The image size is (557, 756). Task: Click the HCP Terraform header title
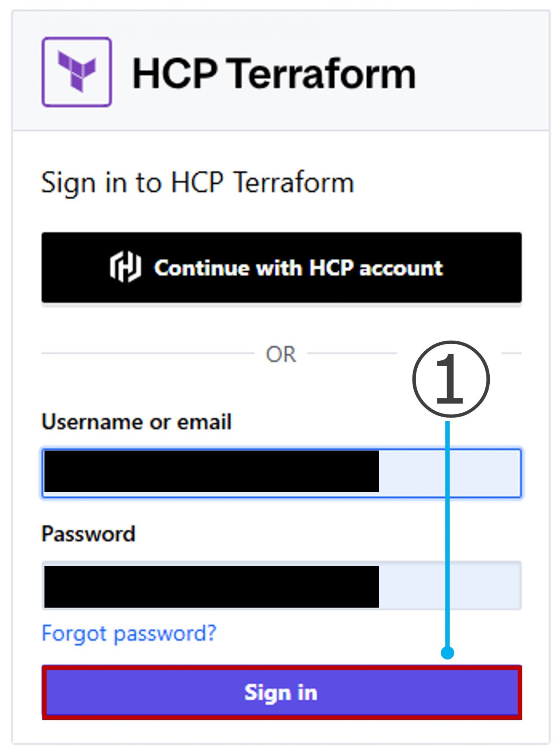pyautogui.click(x=274, y=73)
